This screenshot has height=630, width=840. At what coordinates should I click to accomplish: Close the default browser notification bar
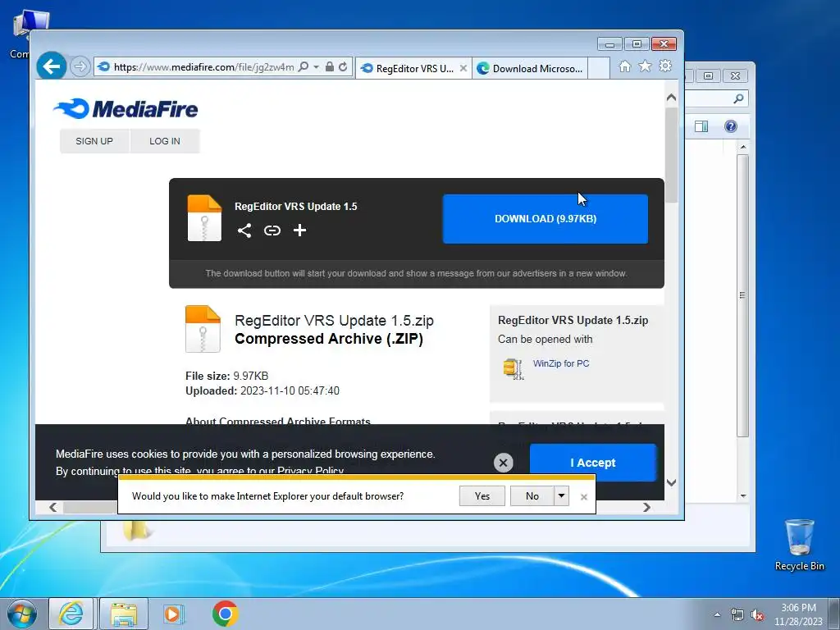[584, 497]
